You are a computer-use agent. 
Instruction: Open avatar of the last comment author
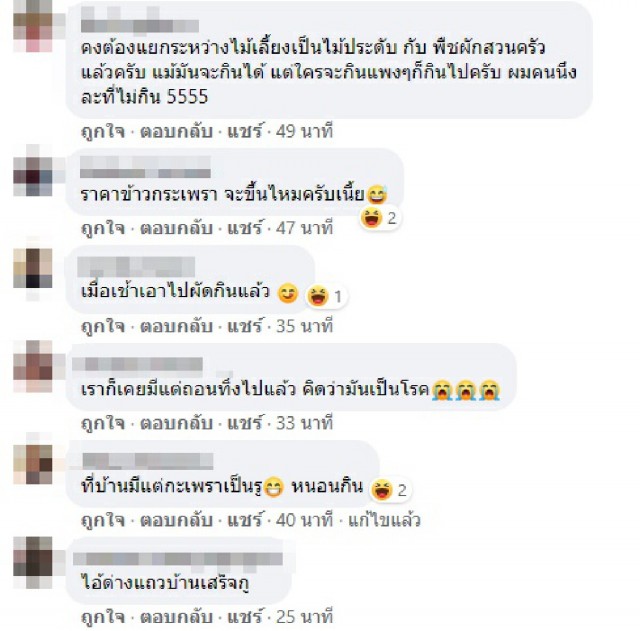tap(33, 562)
